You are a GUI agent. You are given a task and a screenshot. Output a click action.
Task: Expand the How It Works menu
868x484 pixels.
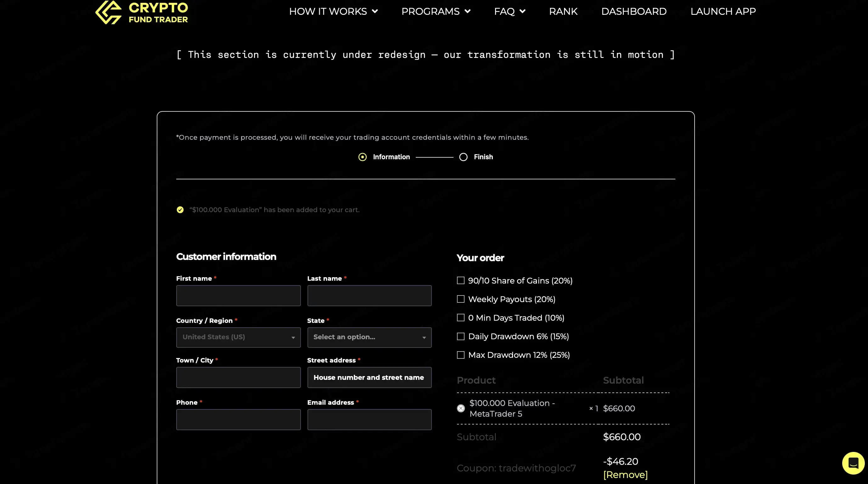[x=333, y=11]
